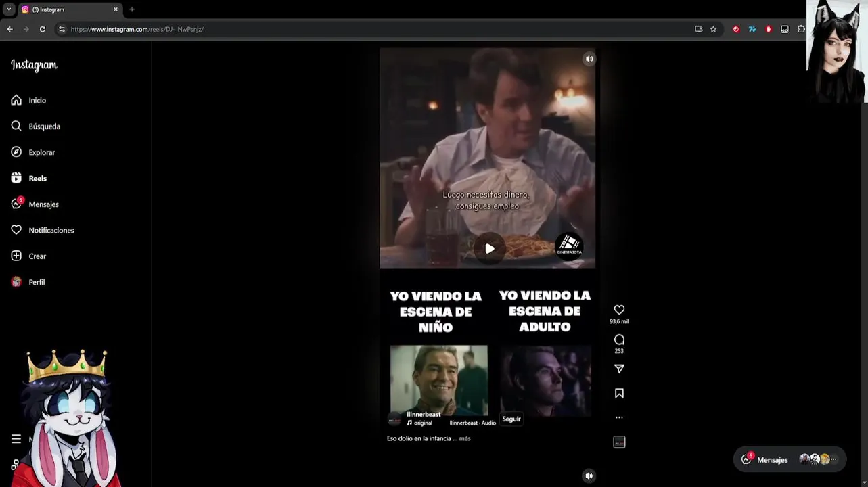Save the reel with the bookmark icon
The height and width of the screenshot is (487, 868).
[x=619, y=393]
